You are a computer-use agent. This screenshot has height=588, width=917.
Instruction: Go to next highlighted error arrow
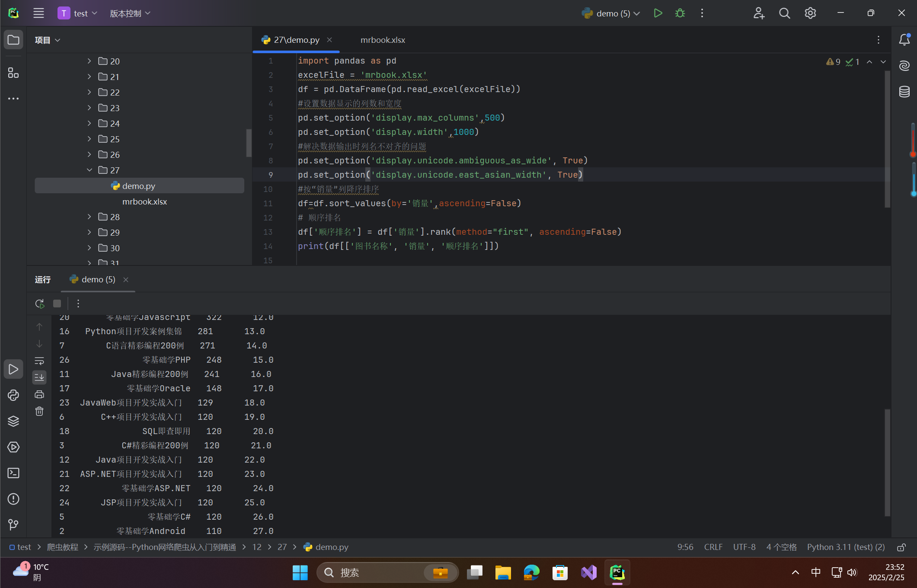[883, 62]
